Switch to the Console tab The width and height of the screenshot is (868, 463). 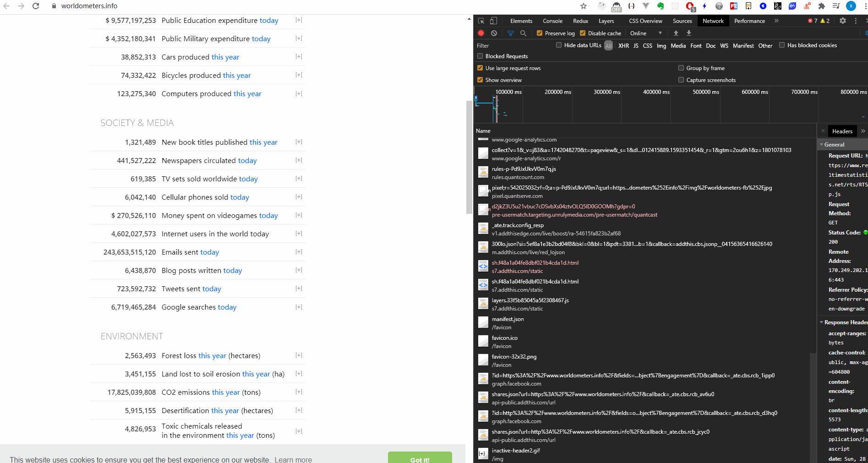552,21
